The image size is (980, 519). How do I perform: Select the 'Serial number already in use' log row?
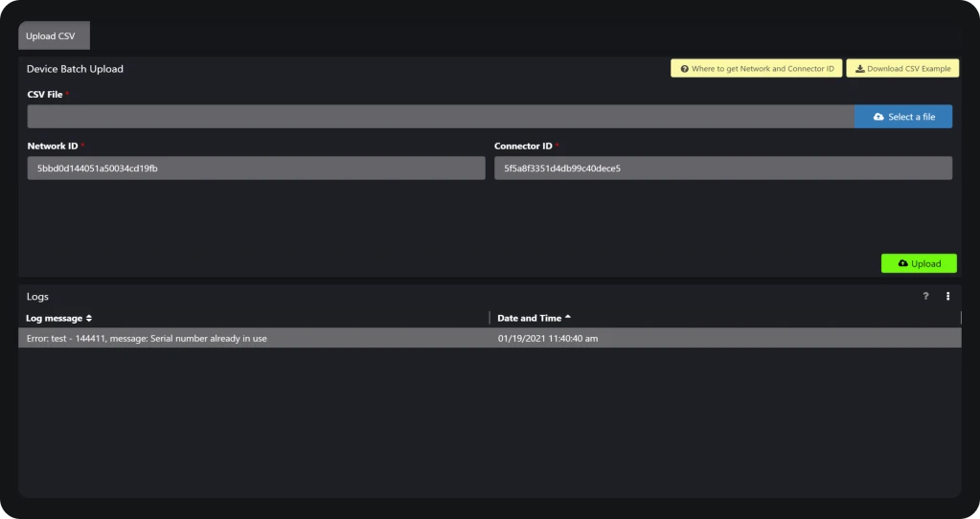[x=490, y=338]
